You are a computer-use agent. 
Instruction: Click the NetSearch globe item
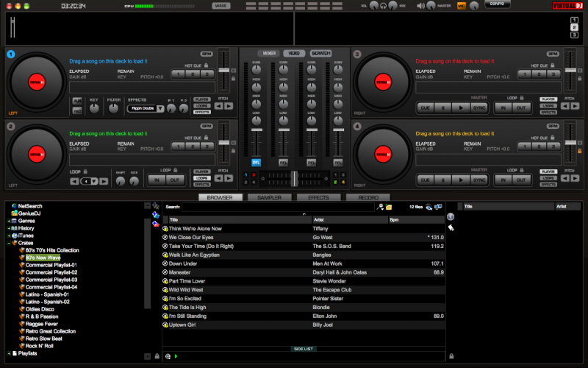coord(26,206)
